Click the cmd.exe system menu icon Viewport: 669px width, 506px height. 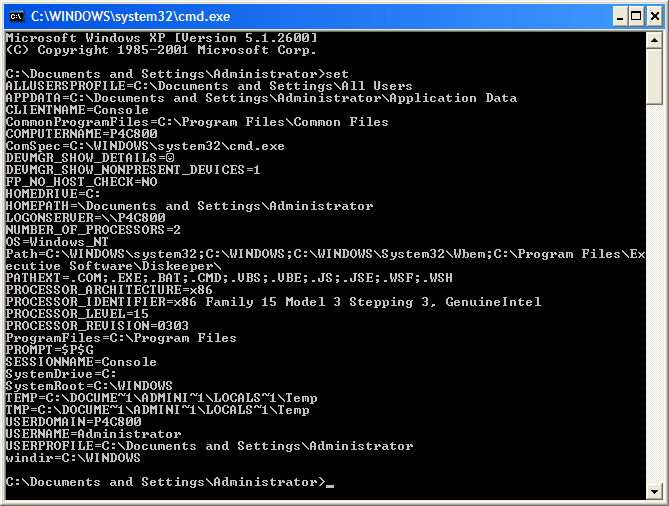(x=16, y=17)
